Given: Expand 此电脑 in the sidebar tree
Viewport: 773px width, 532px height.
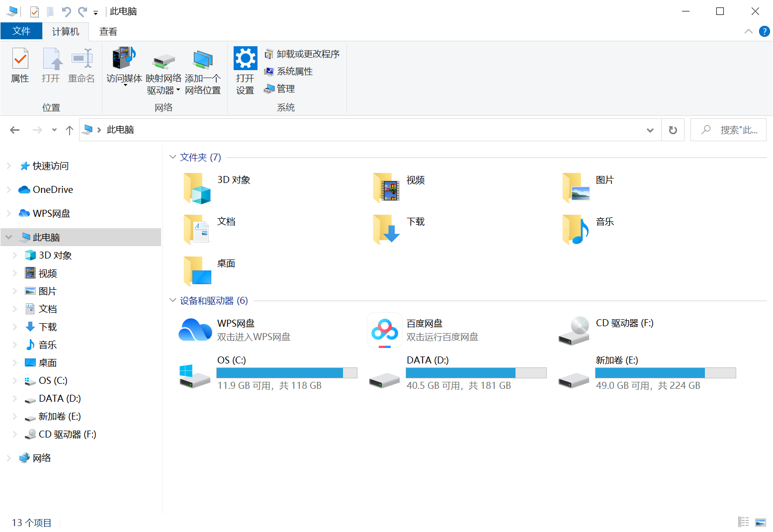Looking at the screenshot, I should (9, 237).
